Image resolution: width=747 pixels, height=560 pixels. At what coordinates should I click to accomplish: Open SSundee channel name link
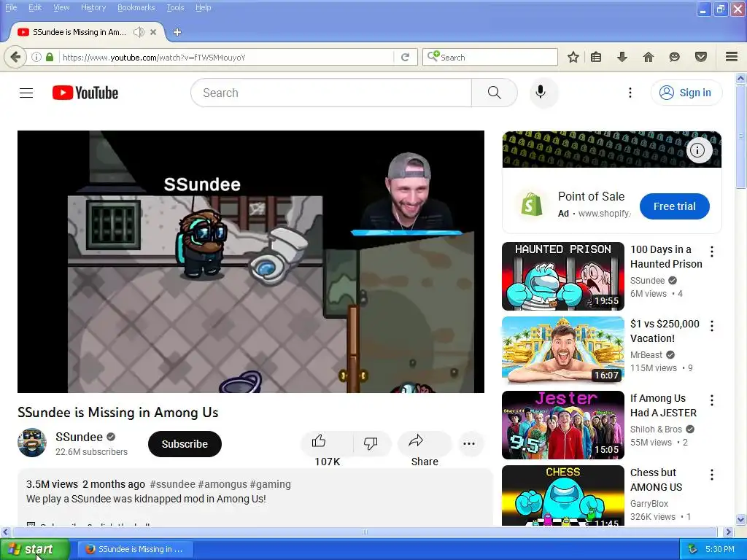79,437
